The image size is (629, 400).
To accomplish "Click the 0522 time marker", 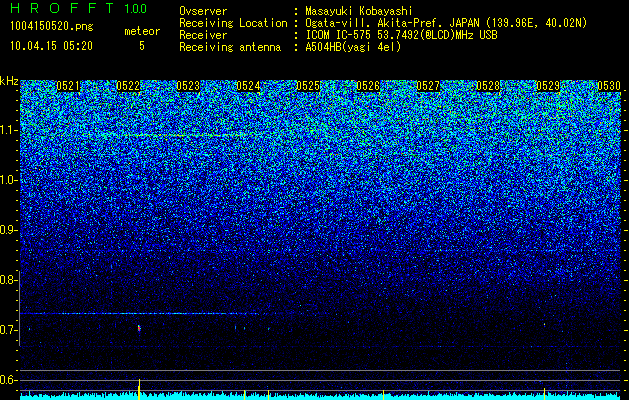I will [128, 86].
